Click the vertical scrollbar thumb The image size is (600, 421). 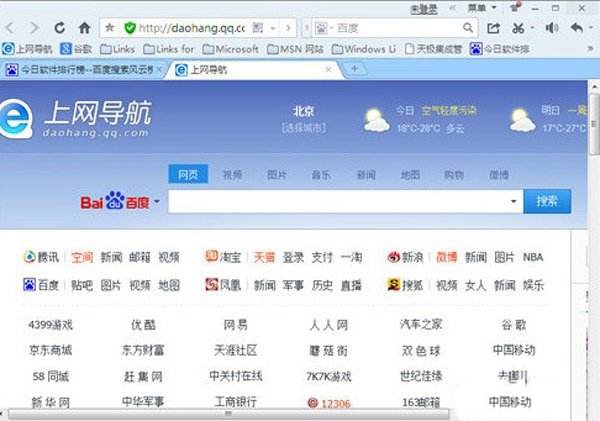click(594, 124)
